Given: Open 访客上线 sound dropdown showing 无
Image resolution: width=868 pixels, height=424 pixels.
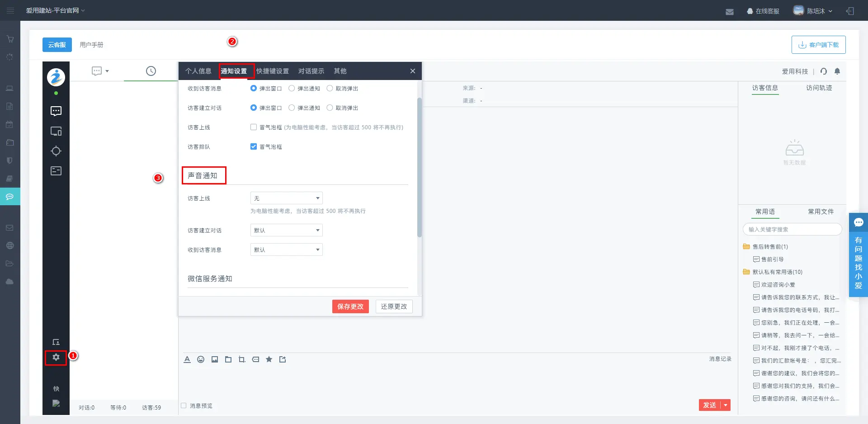Looking at the screenshot, I should [x=286, y=198].
